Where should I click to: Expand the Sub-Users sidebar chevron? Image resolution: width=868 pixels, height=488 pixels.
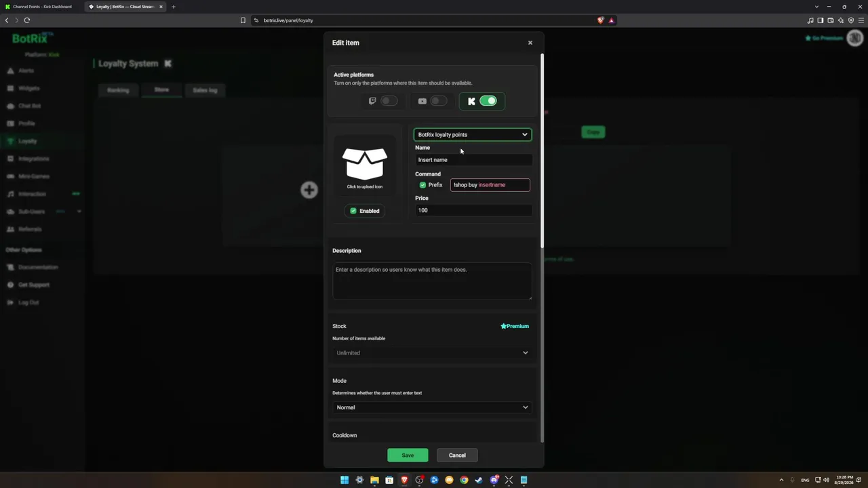pos(79,211)
